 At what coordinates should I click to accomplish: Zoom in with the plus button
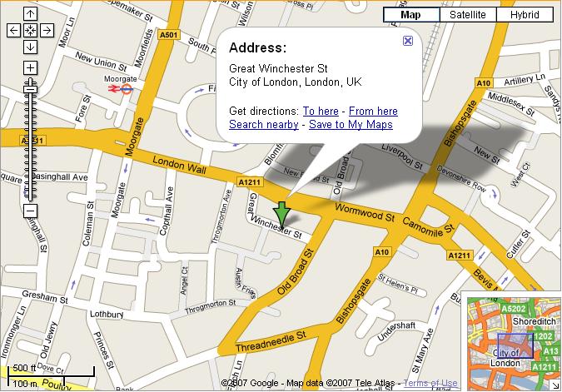point(31,67)
